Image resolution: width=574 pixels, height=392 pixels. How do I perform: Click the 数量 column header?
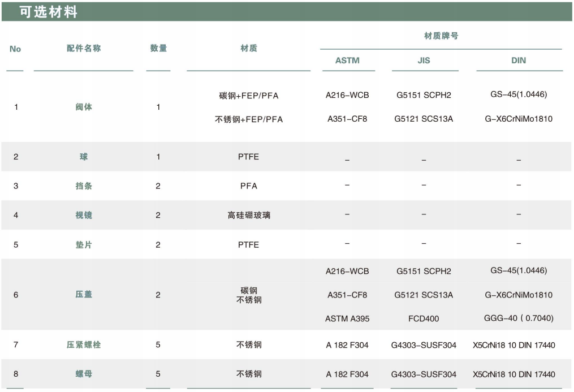pos(158,49)
